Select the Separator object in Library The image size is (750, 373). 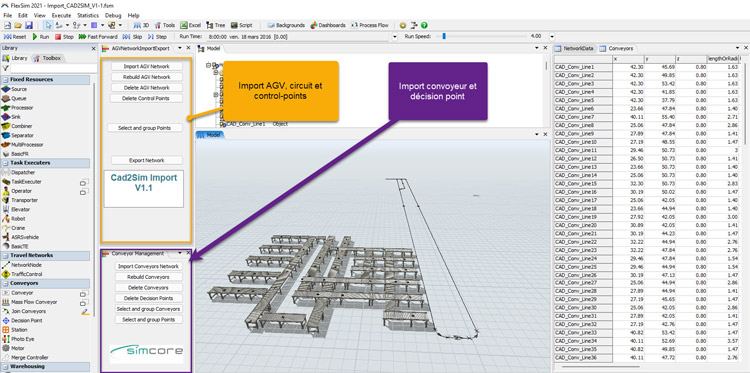[17, 135]
